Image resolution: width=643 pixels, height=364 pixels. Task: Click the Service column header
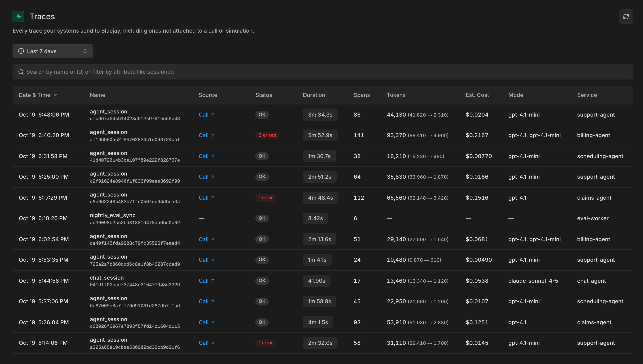(587, 95)
